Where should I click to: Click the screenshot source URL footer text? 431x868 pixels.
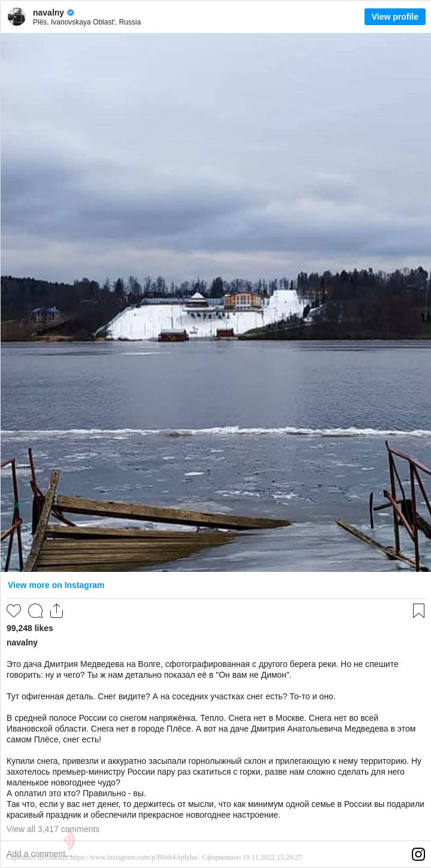154,857
